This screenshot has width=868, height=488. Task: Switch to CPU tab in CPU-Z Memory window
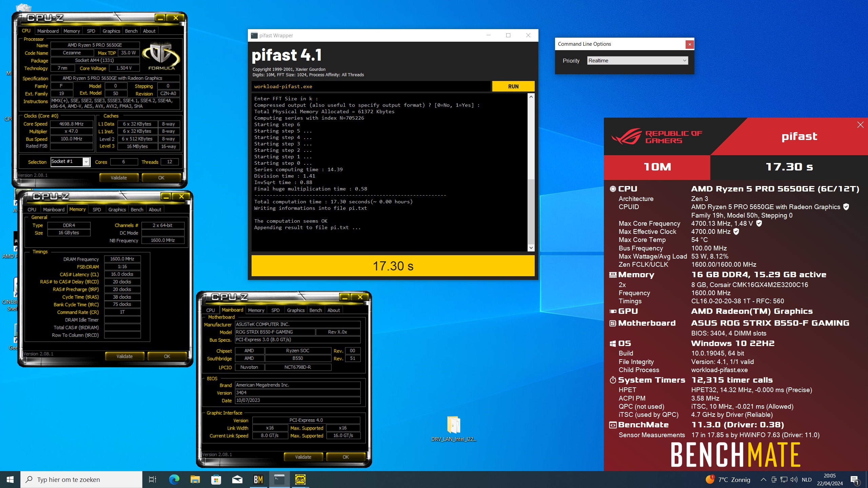[x=32, y=209]
